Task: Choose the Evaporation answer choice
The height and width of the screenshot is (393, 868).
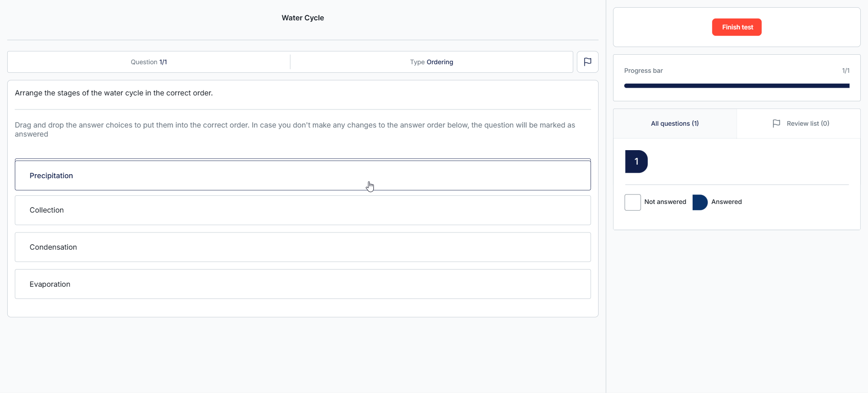Action: pyautogui.click(x=302, y=284)
